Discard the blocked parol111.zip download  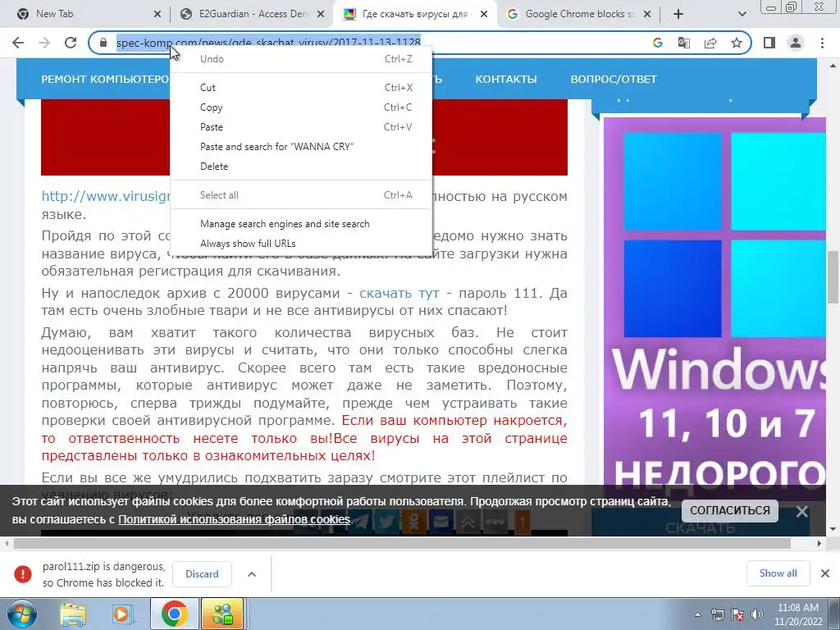[x=202, y=573]
